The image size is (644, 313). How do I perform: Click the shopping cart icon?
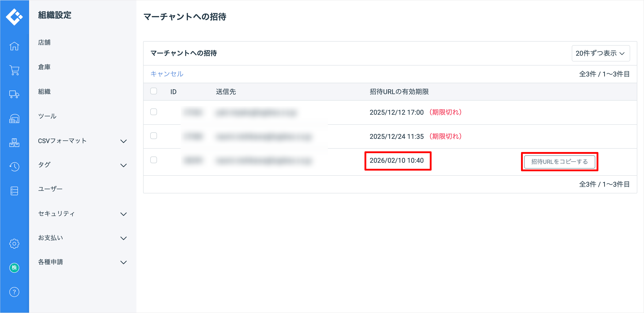point(14,70)
